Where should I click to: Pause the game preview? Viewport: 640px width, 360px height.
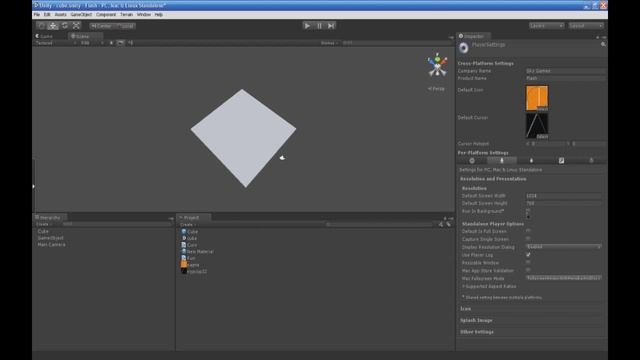click(x=319, y=26)
